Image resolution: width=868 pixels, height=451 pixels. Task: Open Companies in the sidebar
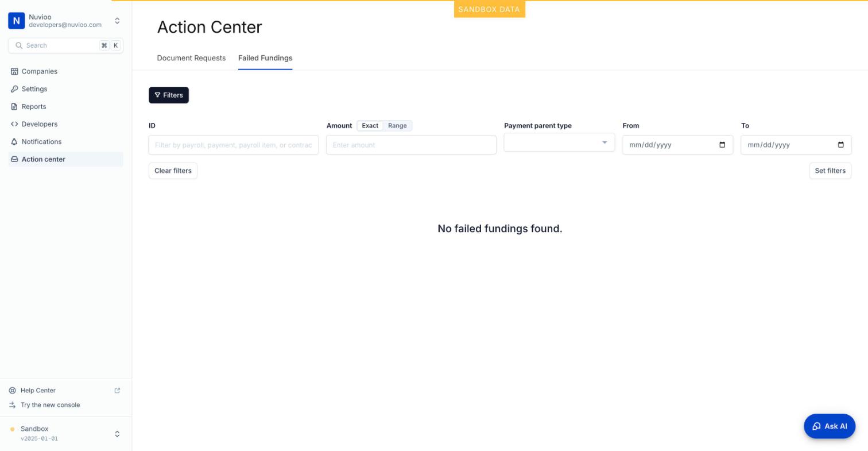point(65,71)
